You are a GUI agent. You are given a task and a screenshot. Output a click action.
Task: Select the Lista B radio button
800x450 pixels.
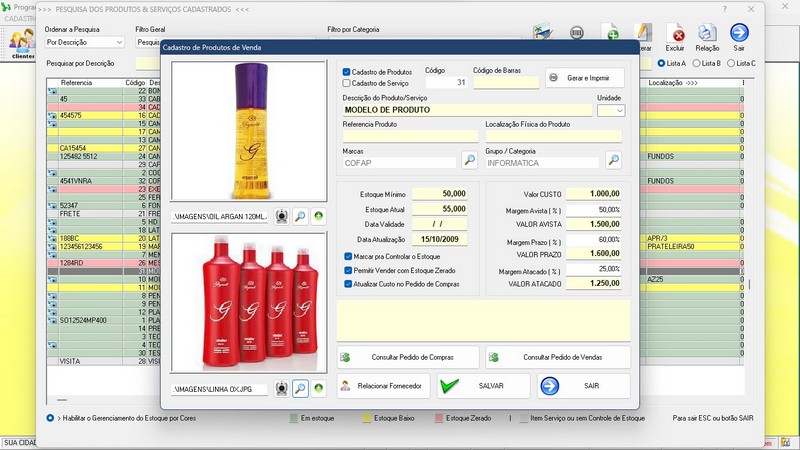coord(696,63)
